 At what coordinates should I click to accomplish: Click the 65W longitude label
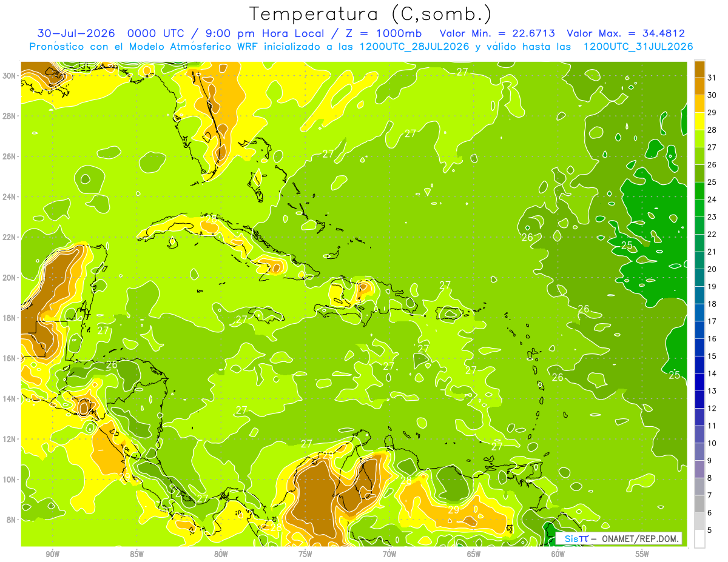pos(474,554)
